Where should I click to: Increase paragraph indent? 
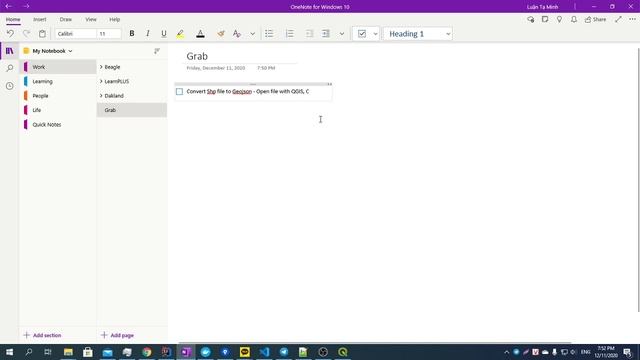(x=326, y=33)
